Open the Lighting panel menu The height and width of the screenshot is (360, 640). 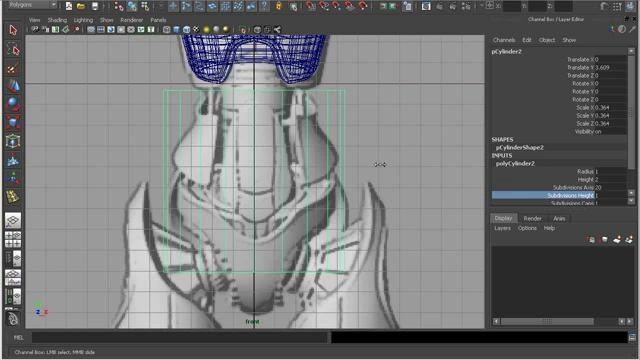[x=83, y=20]
